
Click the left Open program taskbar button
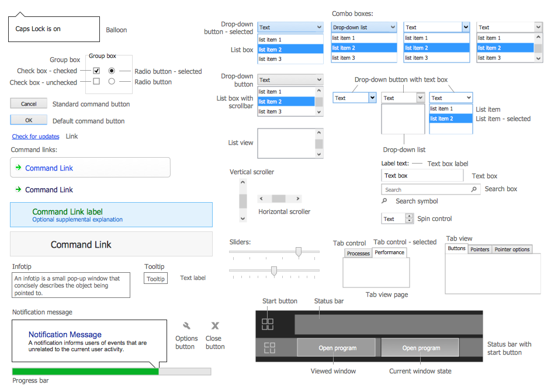(x=337, y=348)
